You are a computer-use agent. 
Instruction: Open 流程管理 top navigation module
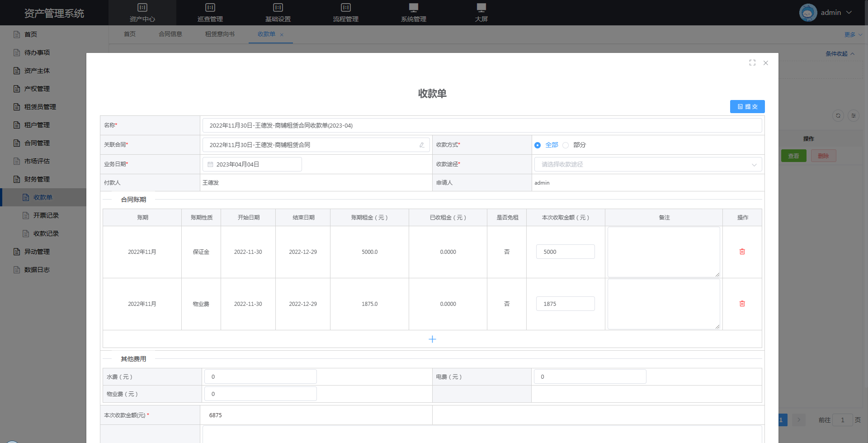point(346,13)
